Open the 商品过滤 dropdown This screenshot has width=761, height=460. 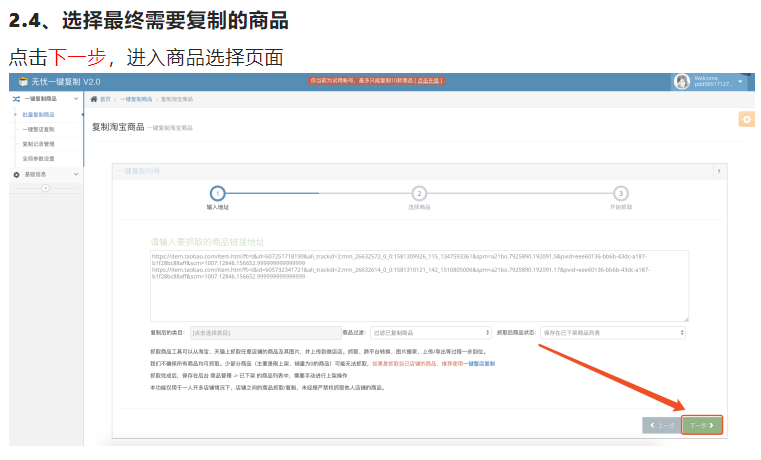point(431,333)
